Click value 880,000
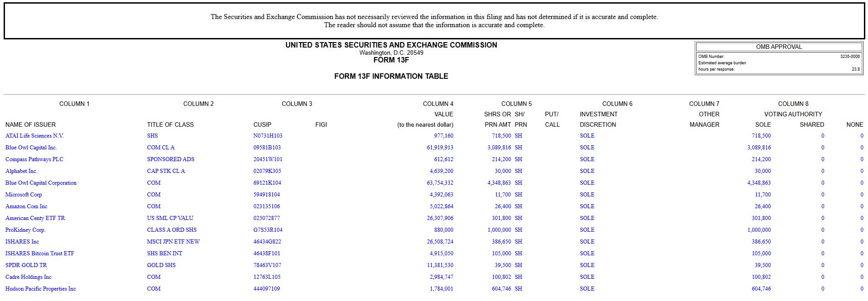This screenshot has height=301, width=868. (444, 230)
